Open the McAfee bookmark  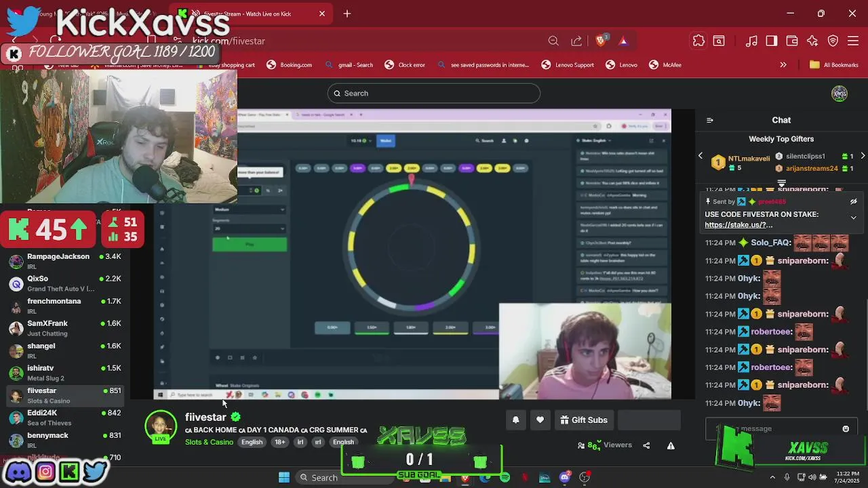[665, 65]
